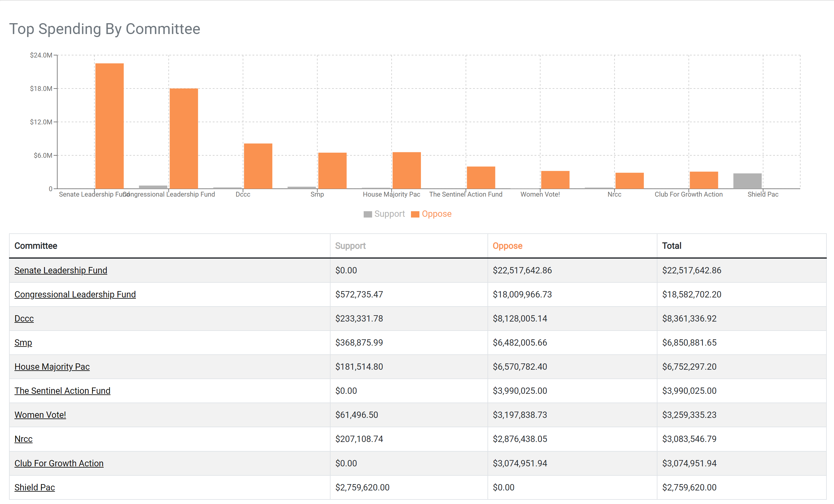Select the Congressional Leadership Fund oppose bar
The image size is (834, 504).
[x=184, y=138]
